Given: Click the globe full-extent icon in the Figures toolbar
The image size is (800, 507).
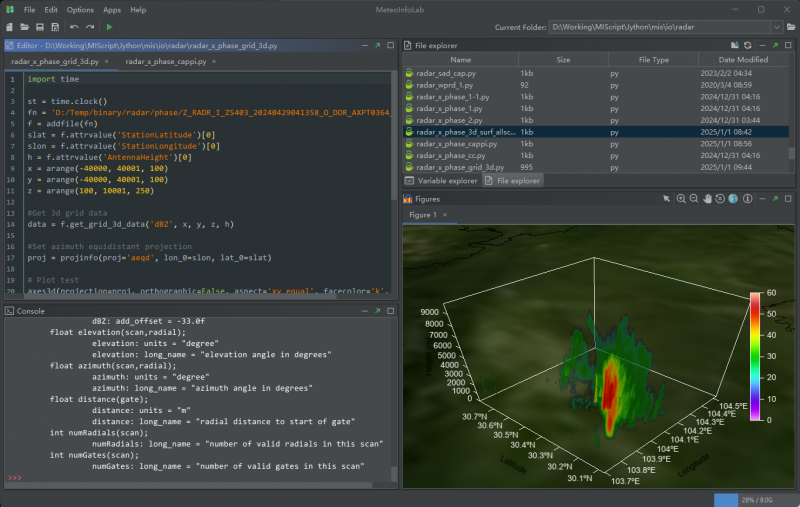Looking at the screenshot, I should (733, 199).
